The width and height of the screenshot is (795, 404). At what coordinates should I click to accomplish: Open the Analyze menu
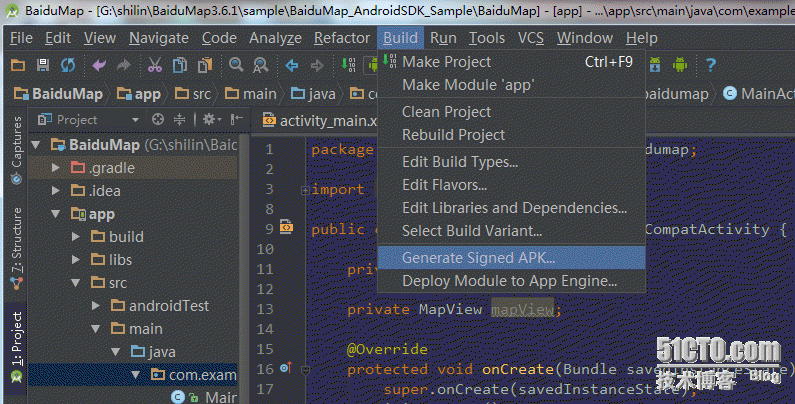click(x=275, y=38)
